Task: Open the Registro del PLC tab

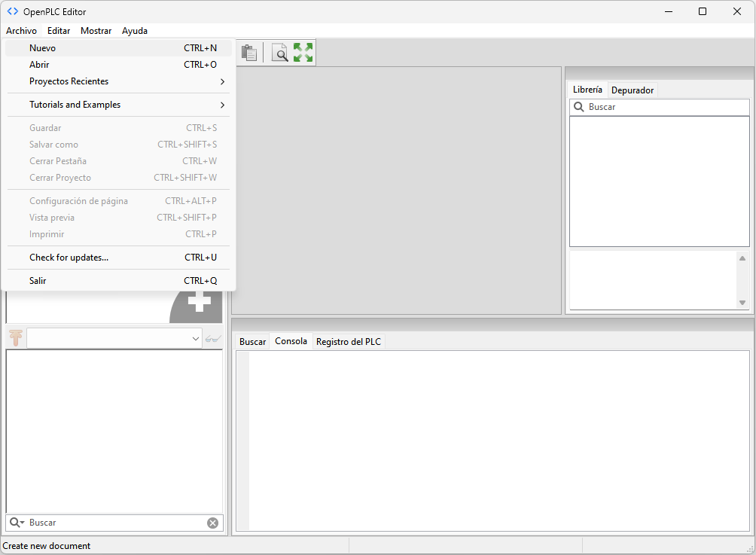Action: 349,342
